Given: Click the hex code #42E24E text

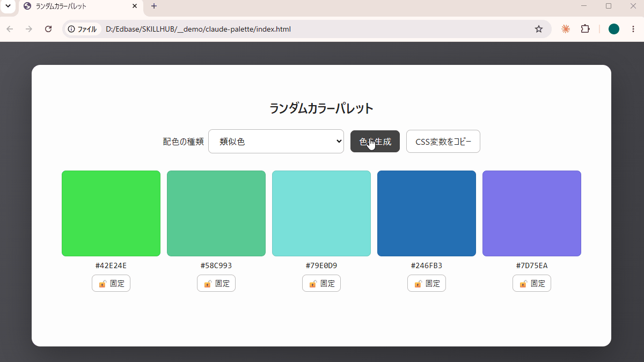Looking at the screenshot, I should point(111,265).
